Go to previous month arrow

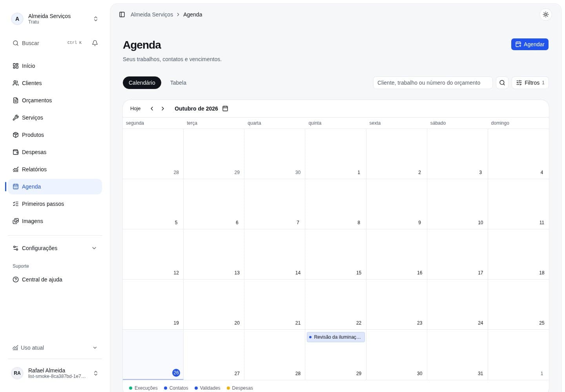click(x=152, y=109)
